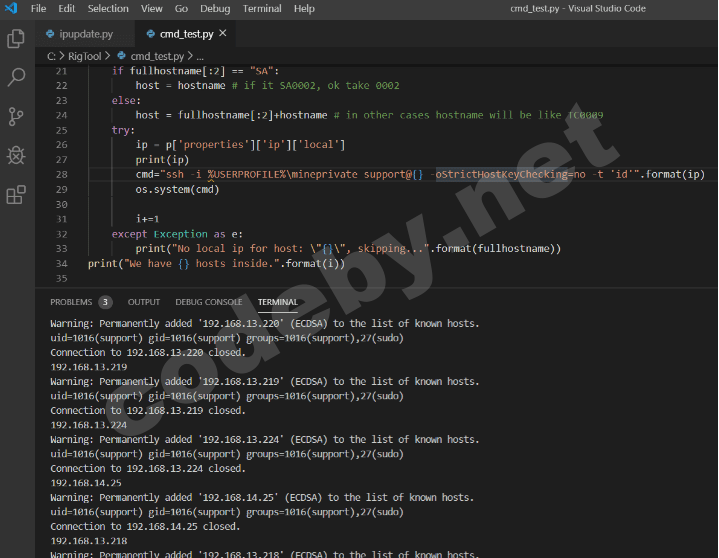Expand the breadcrumb ellipsis symbol list
719x558 pixels.
(200, 56)
